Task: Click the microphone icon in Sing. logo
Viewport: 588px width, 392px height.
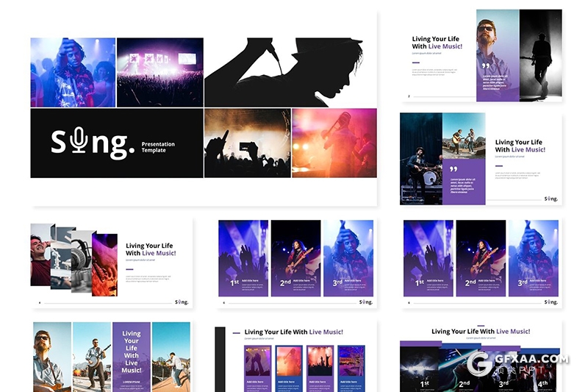Action: 79,142
